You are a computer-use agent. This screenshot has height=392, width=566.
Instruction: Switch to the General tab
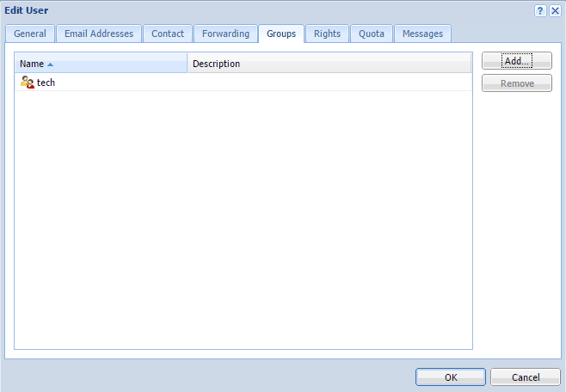30,34
